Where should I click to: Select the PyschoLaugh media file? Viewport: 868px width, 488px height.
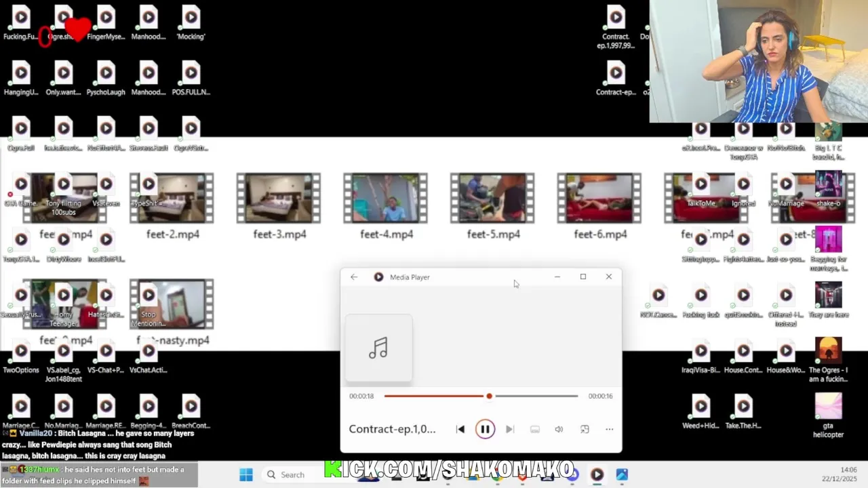pyautogui.click(x=106, y=79)
